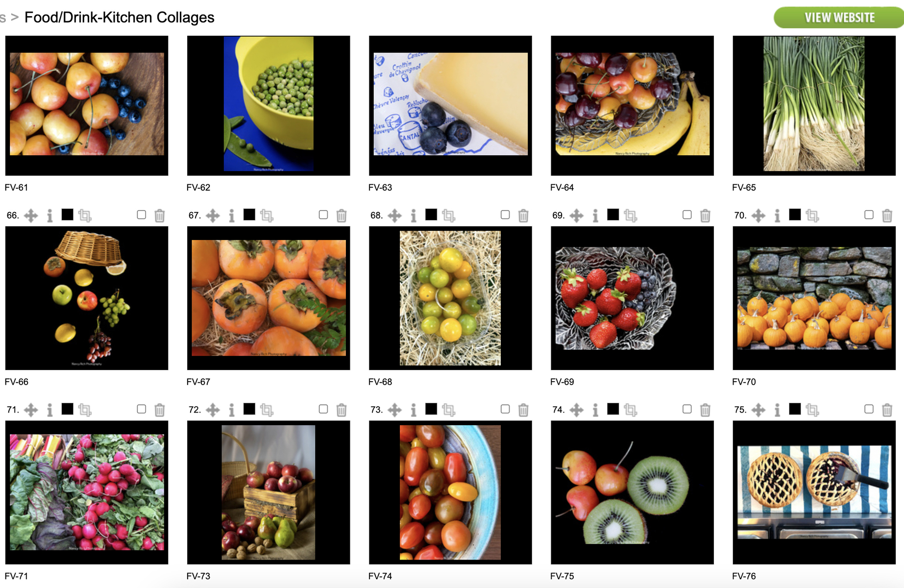
Task: Toggle the checkbox for image 74
Action: pyautogui.click(x=687, y=409)
